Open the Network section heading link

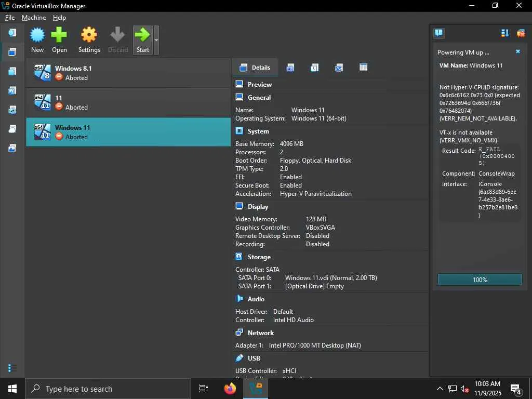click(261, 333)
